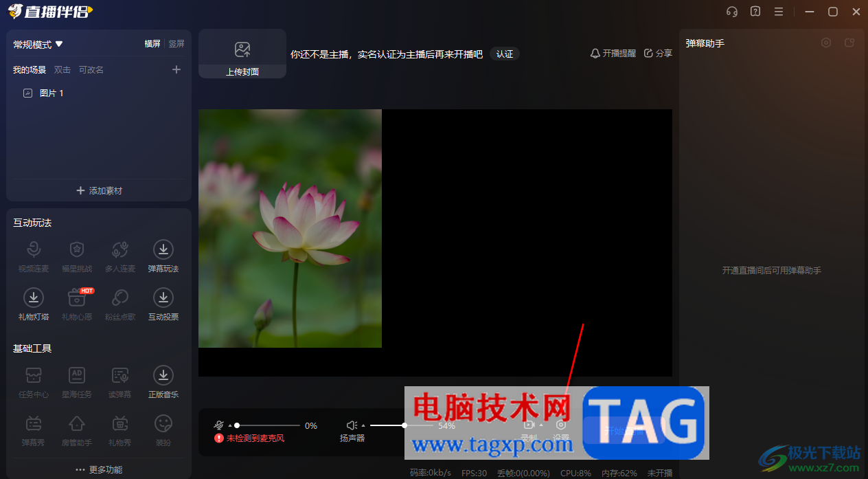Screen dimensions: 868x479
Task: Click 开播提醒 broadcast reminder
Action: 613,53
